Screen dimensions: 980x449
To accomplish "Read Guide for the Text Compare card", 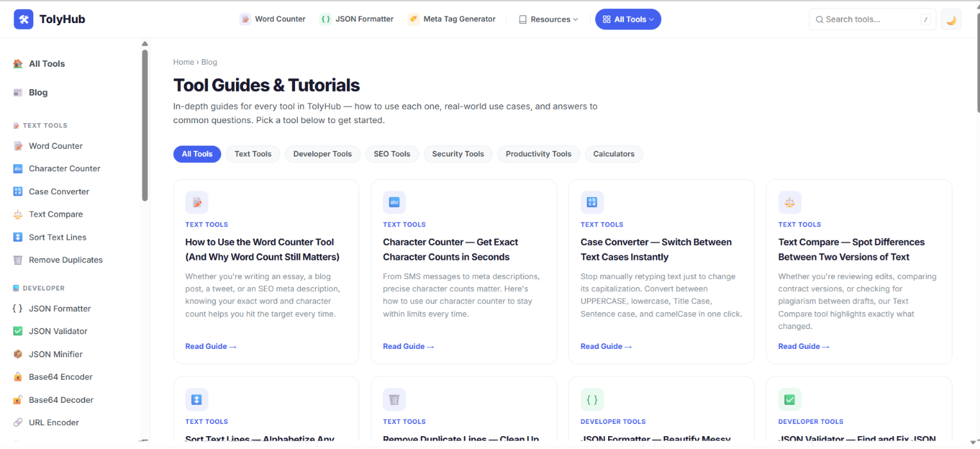I will (x=804, y=346).
